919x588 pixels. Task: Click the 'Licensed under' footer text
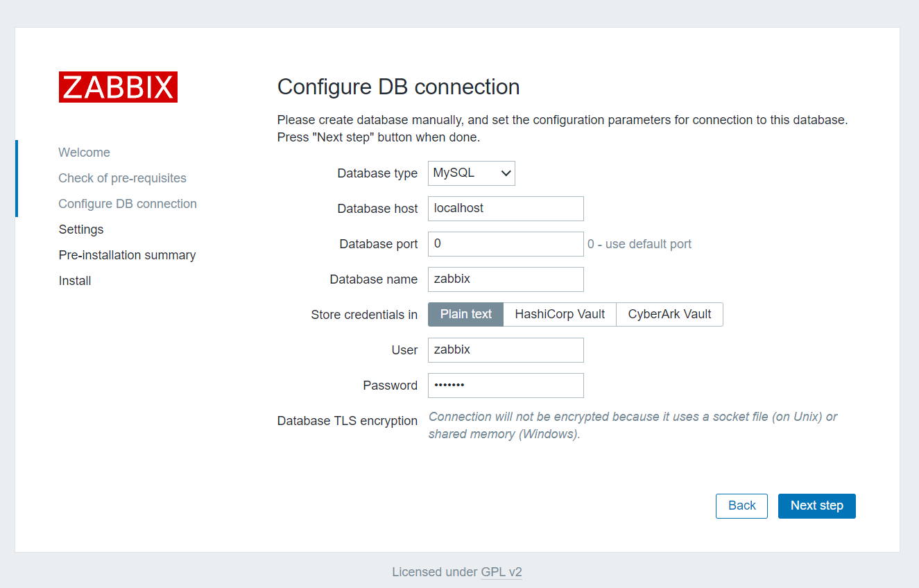(435, 572)
